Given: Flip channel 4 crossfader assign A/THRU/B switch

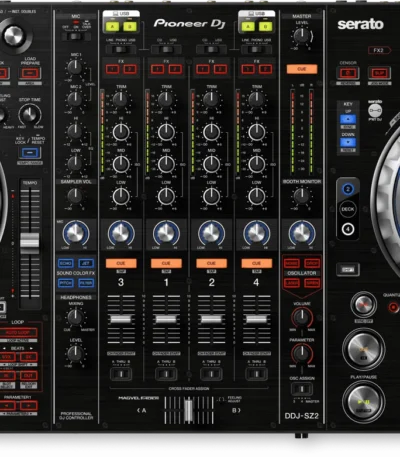Looking at the screenshot, I should (257, 374).
